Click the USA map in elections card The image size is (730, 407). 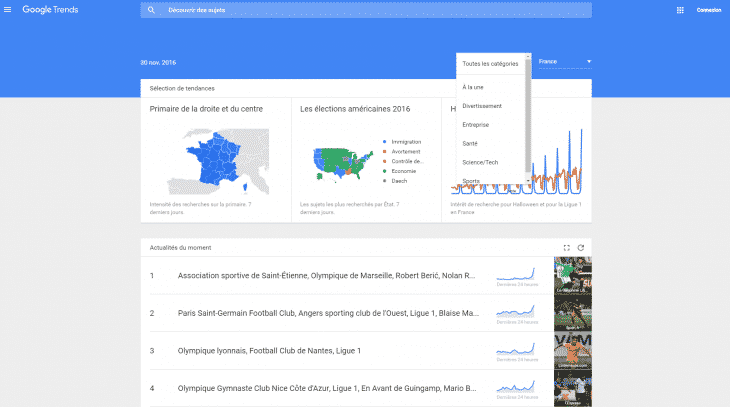click(343, 163)
